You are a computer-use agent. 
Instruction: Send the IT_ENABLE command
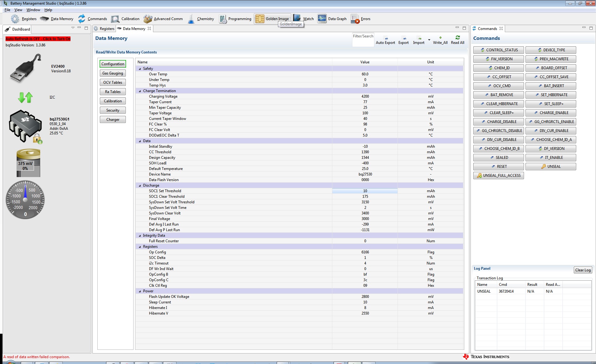(551, 158)
